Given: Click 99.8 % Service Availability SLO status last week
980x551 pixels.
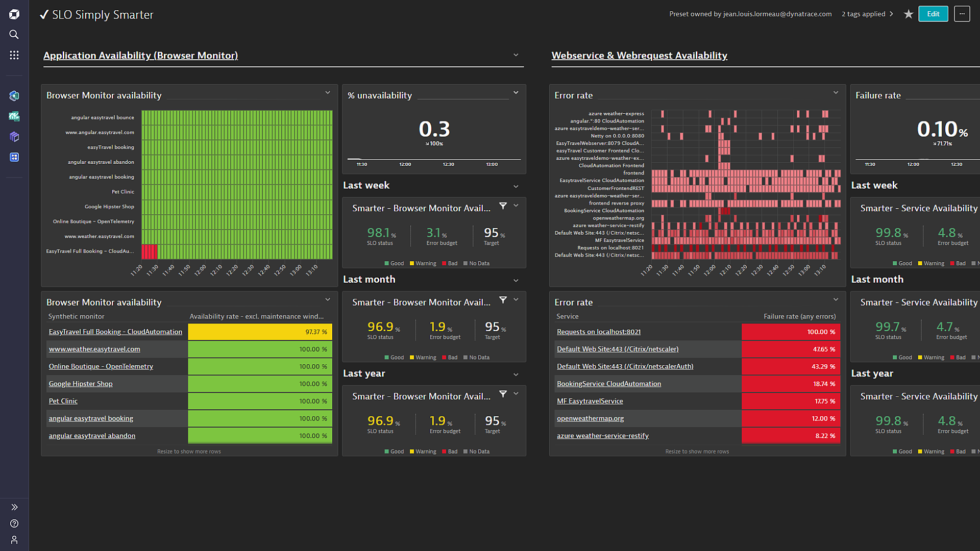Looking at the screenshot, I should tap(892, 233).
